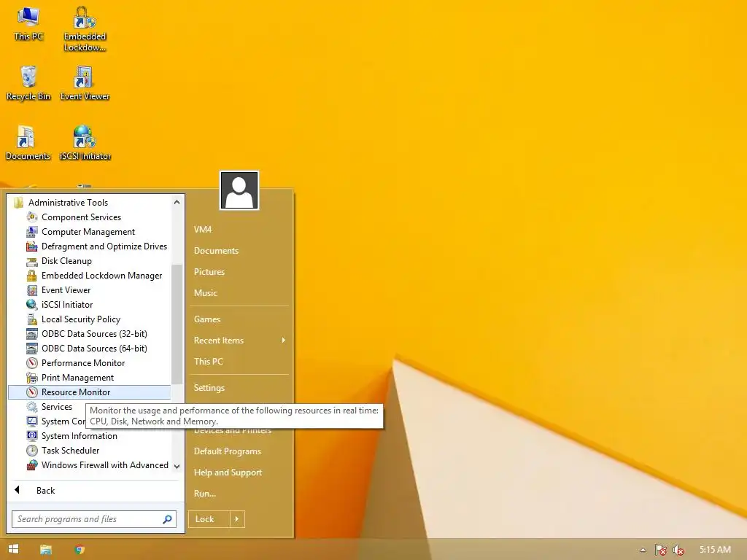The height and width of the screenshot is (560, 747).
Task: Open Pictures library
Action: click(x=209, y=272)
